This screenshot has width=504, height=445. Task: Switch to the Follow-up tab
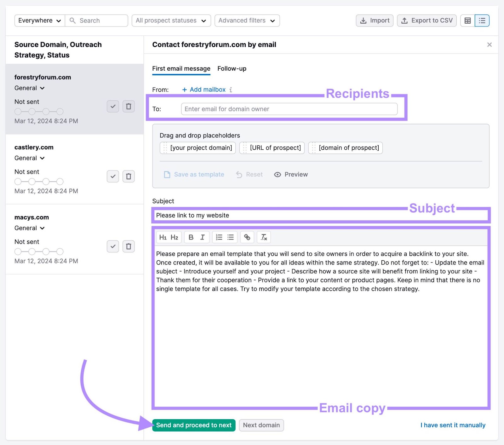coord(232,68)
